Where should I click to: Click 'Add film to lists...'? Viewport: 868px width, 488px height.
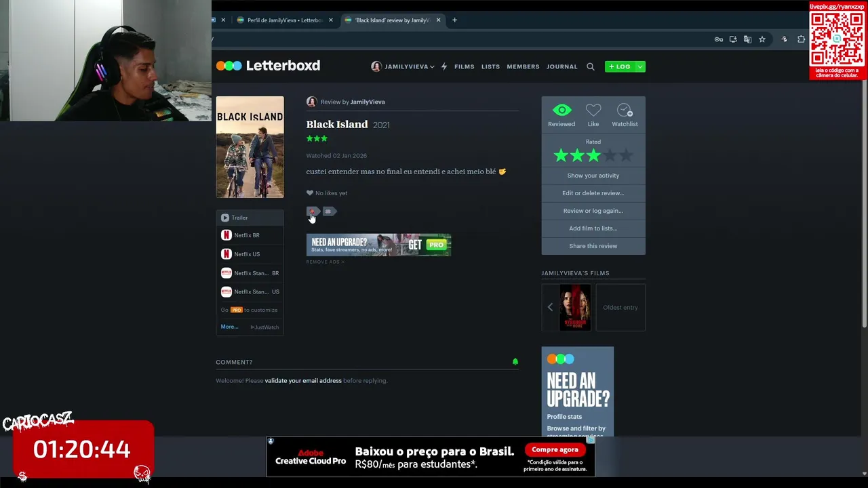(593, 228)
